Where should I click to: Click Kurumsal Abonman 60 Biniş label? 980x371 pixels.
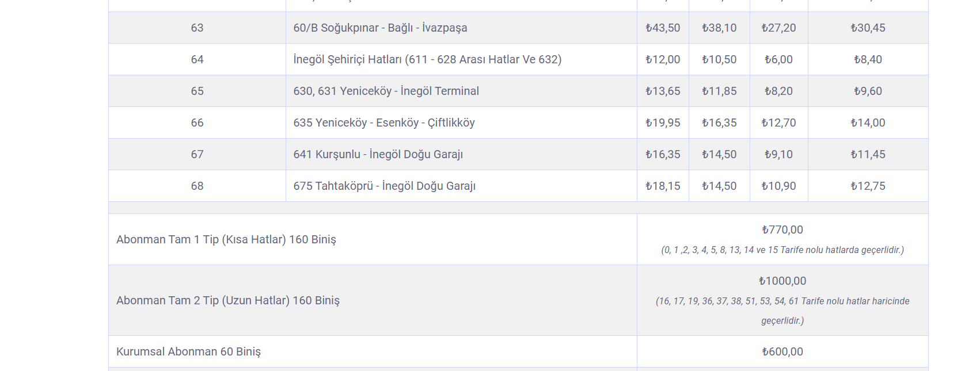coord(188,351)
